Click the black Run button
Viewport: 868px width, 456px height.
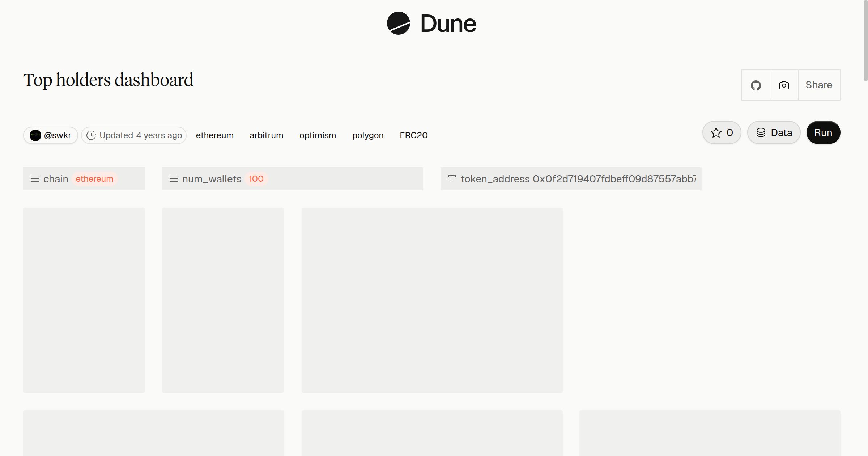(823, 132)
